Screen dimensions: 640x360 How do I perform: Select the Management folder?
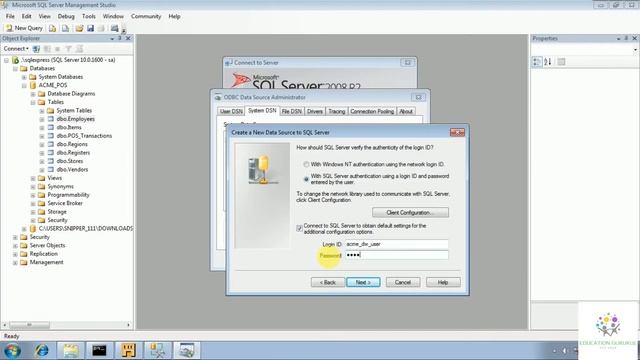(x=47, y=262)
